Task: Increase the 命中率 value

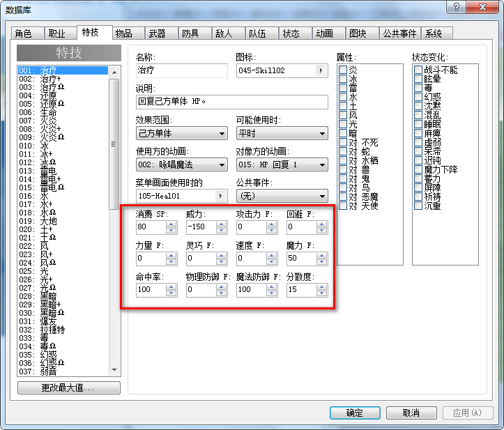Action: coord(171,287)
